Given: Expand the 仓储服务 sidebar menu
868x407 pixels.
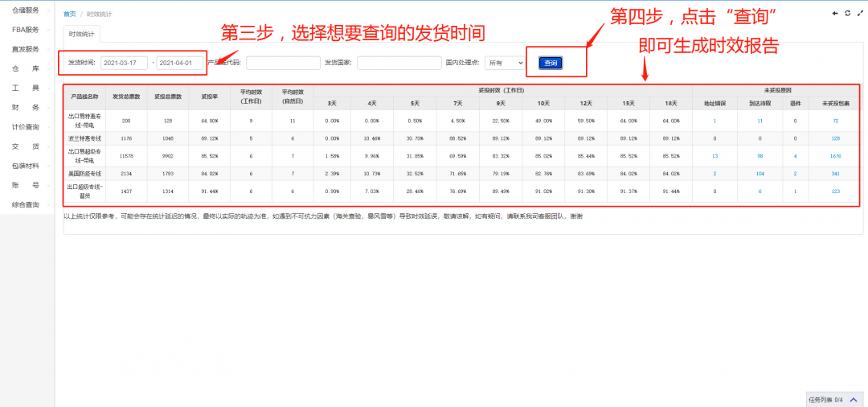Looking at the screenshot, I should click(27, 10).
